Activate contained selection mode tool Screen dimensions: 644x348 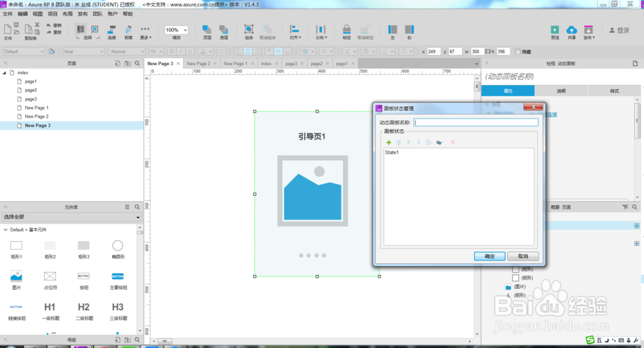click(95, 30)
